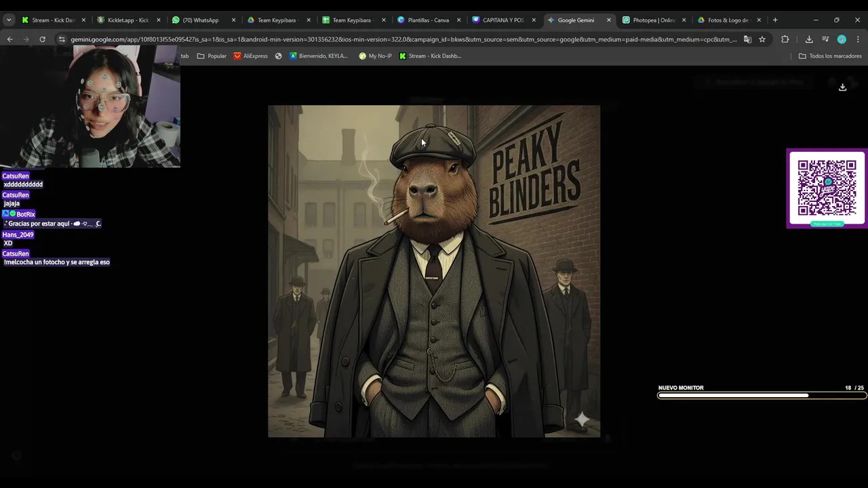868x488 pixels.
Task: Open the Team Keypibara Drive tab
Action: 277,20
